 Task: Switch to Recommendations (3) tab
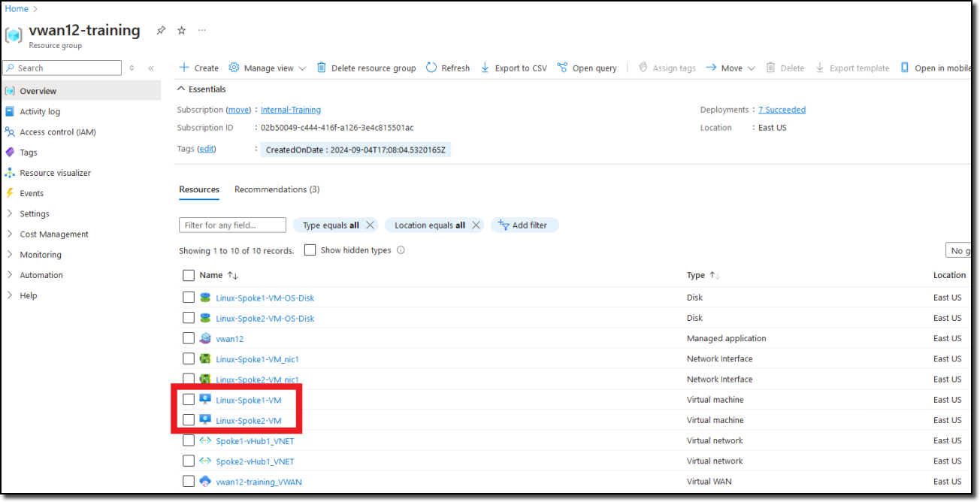pos(277,189)
